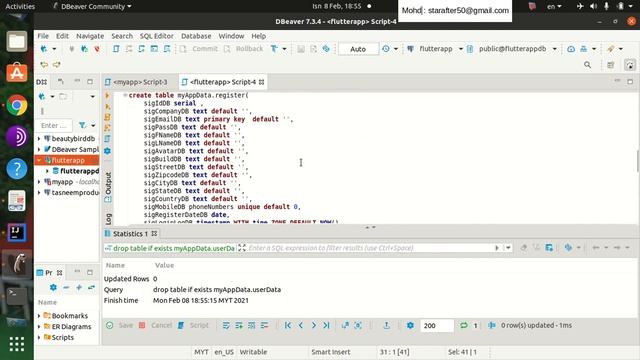640x360 pixels.
Task: Switch to the <myapp> Script-3 tab
Action: [140, 82]
